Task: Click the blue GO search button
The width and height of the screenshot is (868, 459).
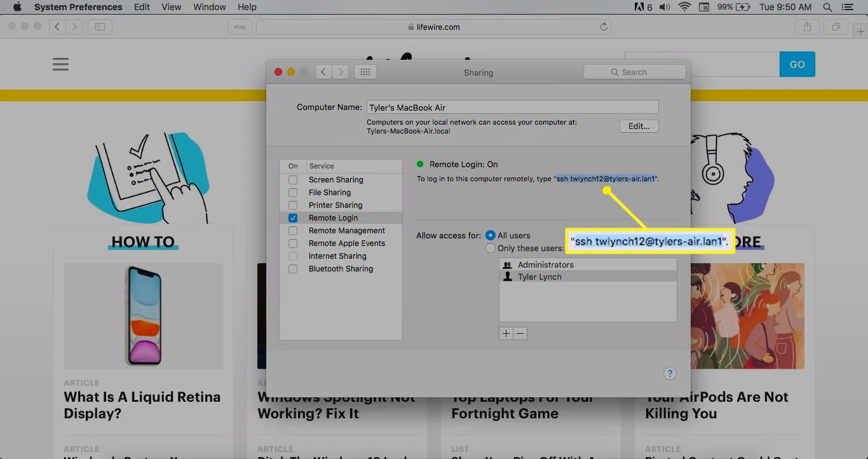Action: 797,64
